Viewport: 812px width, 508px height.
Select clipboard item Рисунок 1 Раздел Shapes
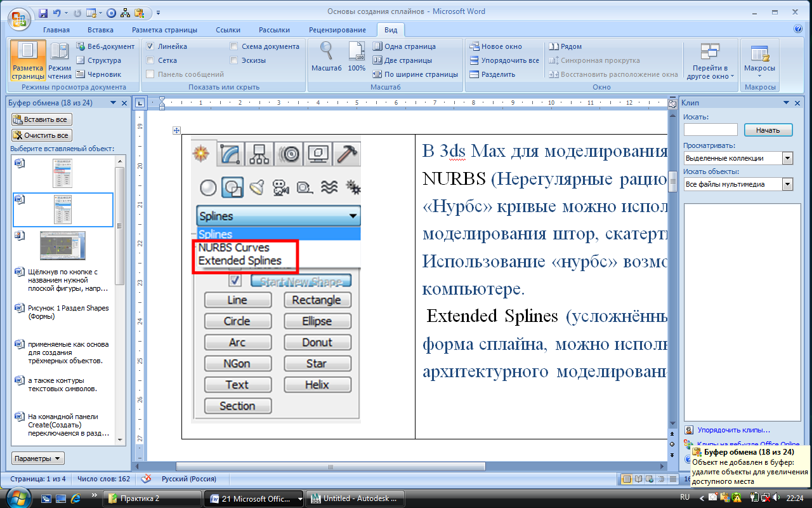(62, 312)
